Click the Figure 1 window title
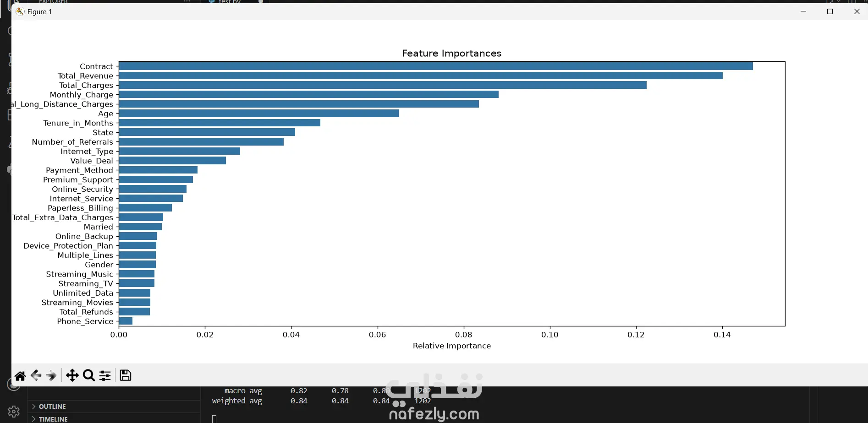The height and width of the screenshot is (423, 868). (x=39, y=12)
